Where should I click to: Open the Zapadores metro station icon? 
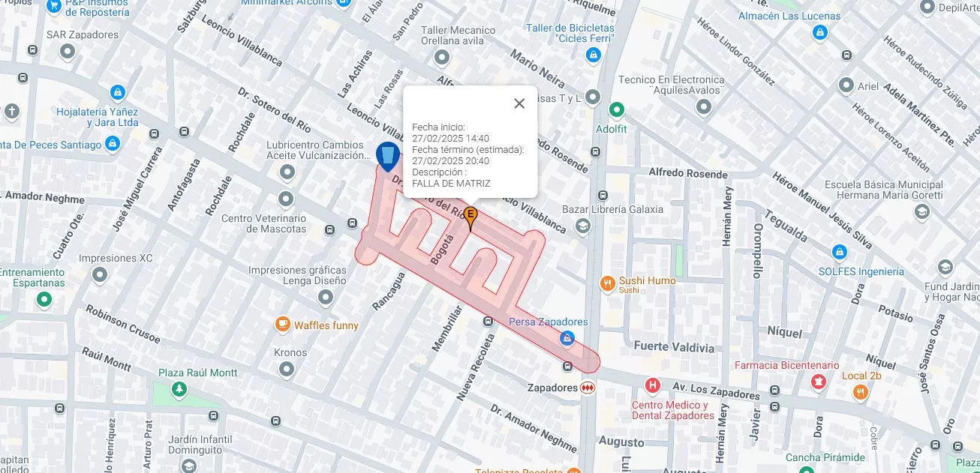click(588, 388)
